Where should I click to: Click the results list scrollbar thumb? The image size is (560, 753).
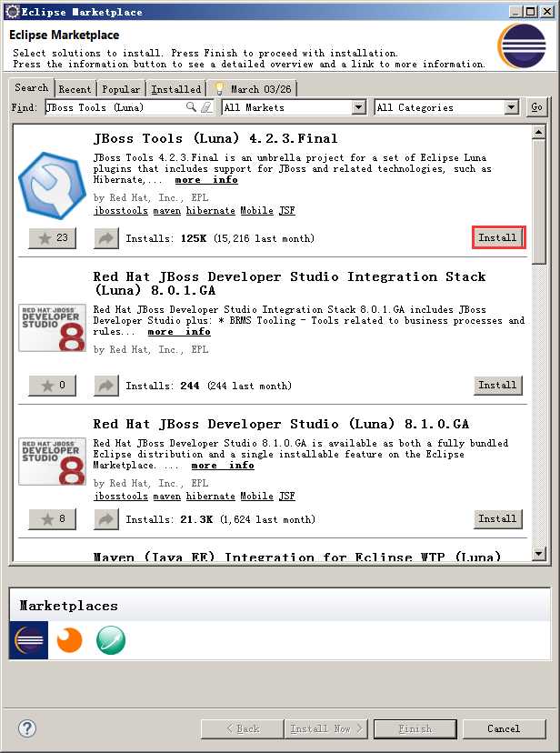click(538, 202)
